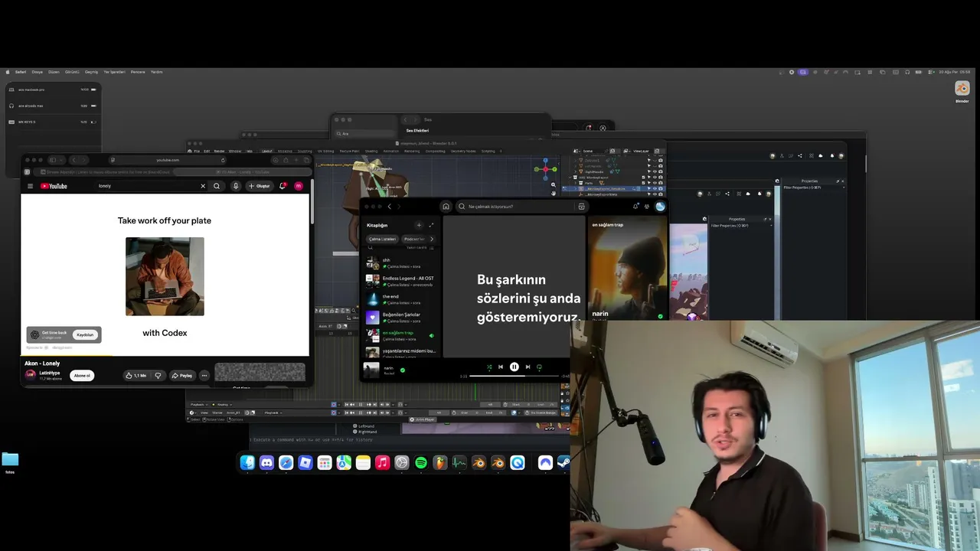
Task: Click the Codex ad image
Action: coord(165,276)
